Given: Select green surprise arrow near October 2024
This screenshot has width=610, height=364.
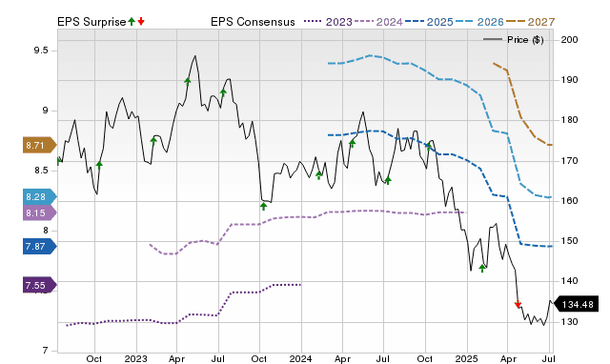Looking at the screenshot, I should [428, 147].
